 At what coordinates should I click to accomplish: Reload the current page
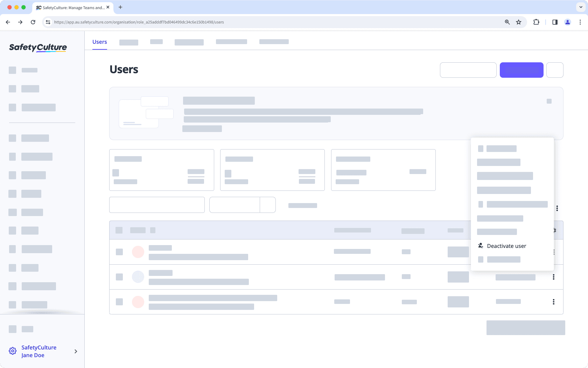pos(33,22)
